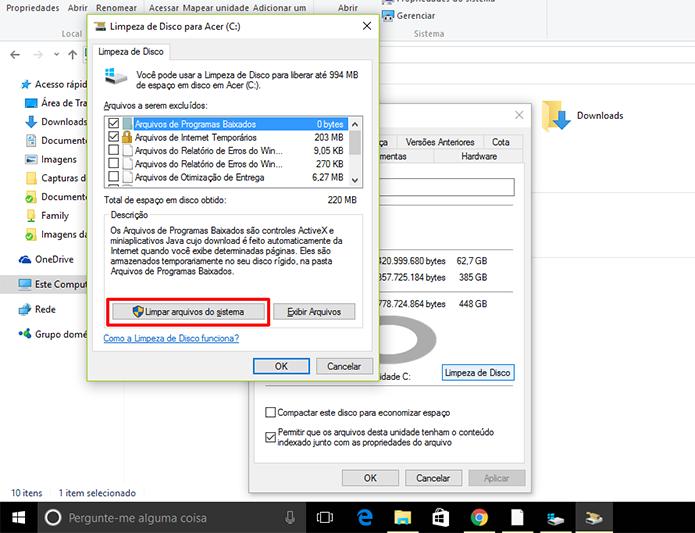Click Mapear unidade in the ribbon

click(216, 8)
